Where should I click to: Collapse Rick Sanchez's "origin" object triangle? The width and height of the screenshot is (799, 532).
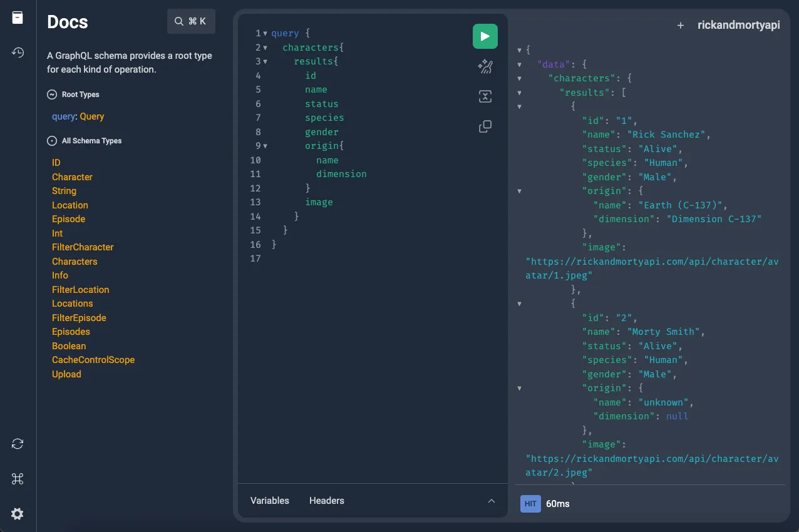519,191
